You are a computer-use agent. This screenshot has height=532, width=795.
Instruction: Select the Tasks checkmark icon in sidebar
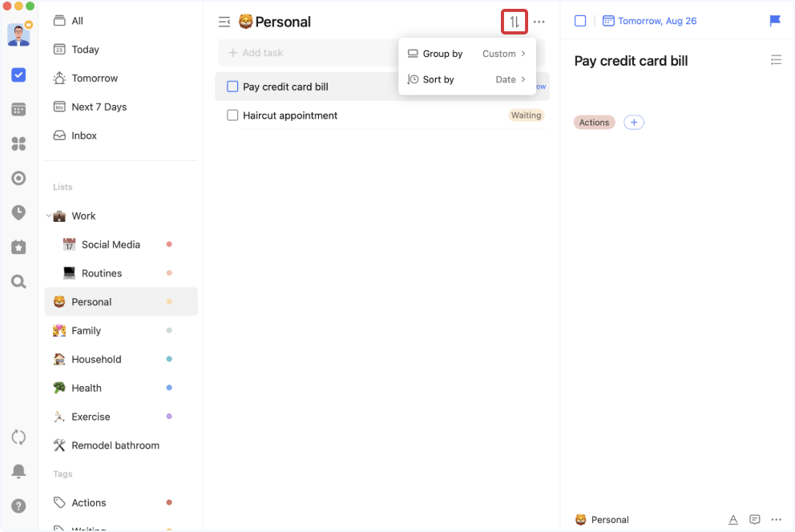point(18,75)
